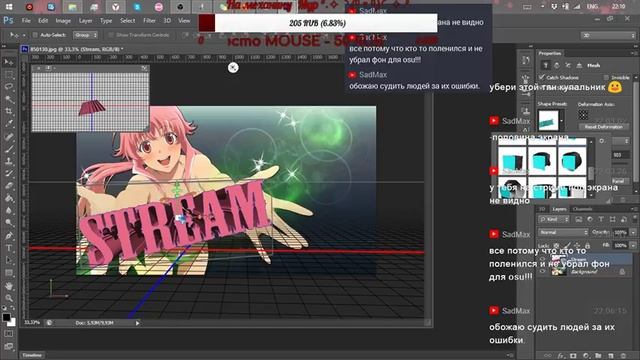Toggle lock all for the layer

pyautogui.click(x=587, y=245)
